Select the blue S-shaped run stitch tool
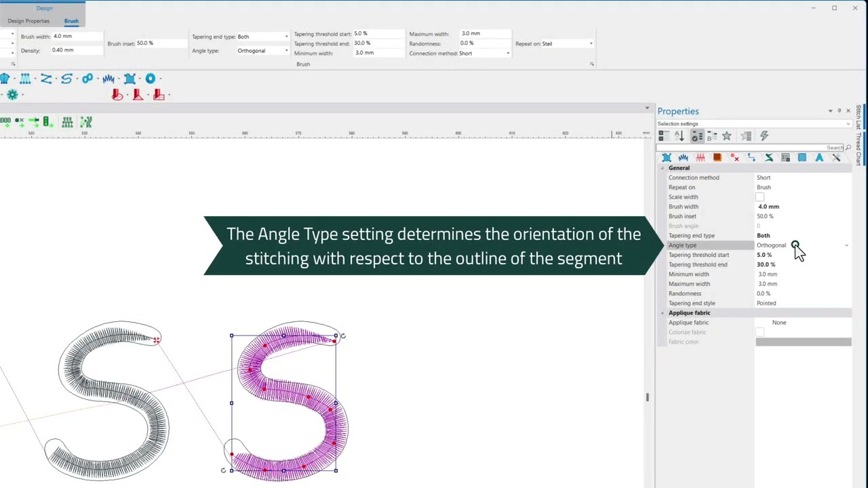Screen dimensions: 868x488 [x=66, y=79]
